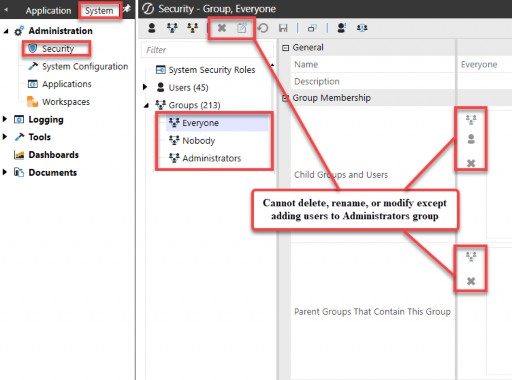Image resolution: width=512 pixels, height=380 pixels.
Task: Collapse the General section
Action: (285, 48)
